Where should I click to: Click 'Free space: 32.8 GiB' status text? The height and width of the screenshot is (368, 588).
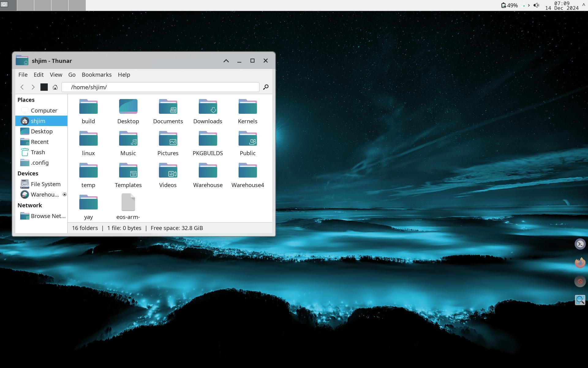(x=177, y=228)
